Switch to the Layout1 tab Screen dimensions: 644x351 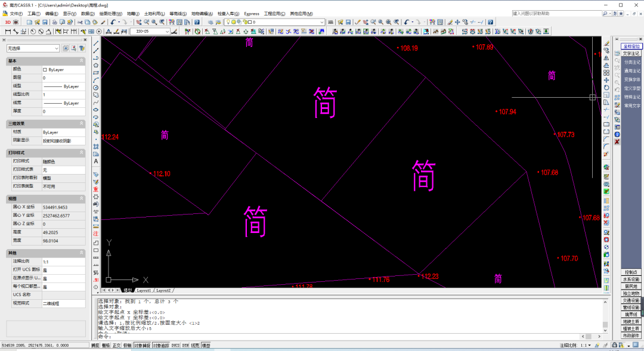pos(143,290)
